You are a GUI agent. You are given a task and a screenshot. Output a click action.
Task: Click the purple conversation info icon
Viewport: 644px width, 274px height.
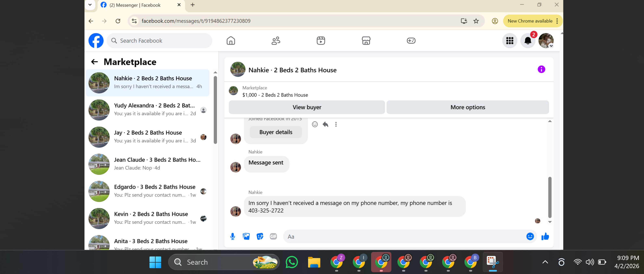pos(541,69)
